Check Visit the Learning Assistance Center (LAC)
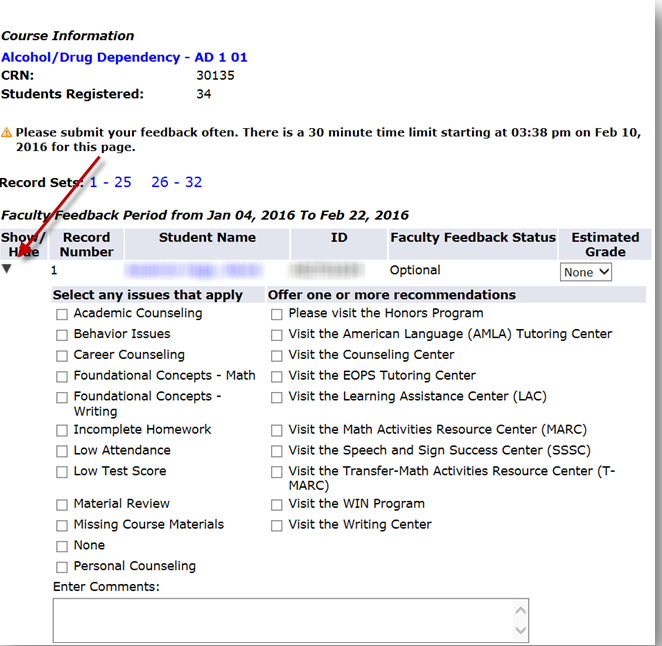The height and width of the screenshot is (646, 662). coord(277,397)
